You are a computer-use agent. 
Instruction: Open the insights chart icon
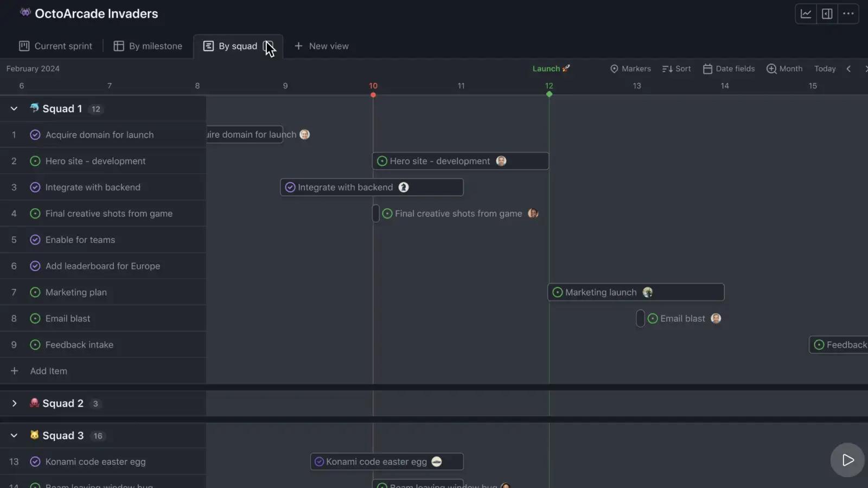(x=806, y=14)
